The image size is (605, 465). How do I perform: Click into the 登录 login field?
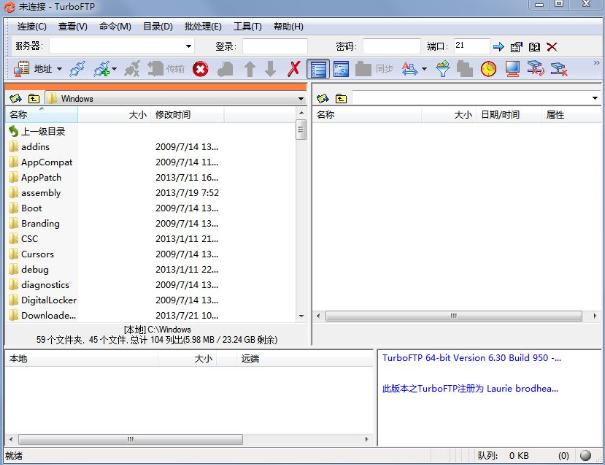[x=275, y=47]
